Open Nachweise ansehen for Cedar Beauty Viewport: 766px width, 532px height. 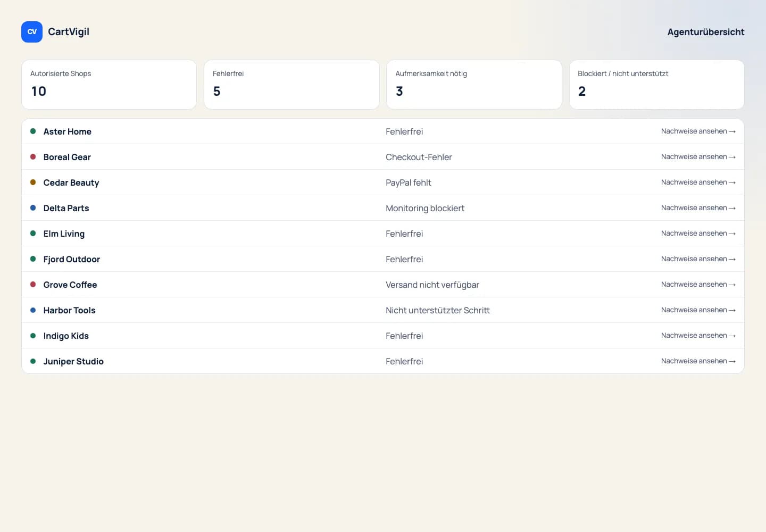pos(698,182)
